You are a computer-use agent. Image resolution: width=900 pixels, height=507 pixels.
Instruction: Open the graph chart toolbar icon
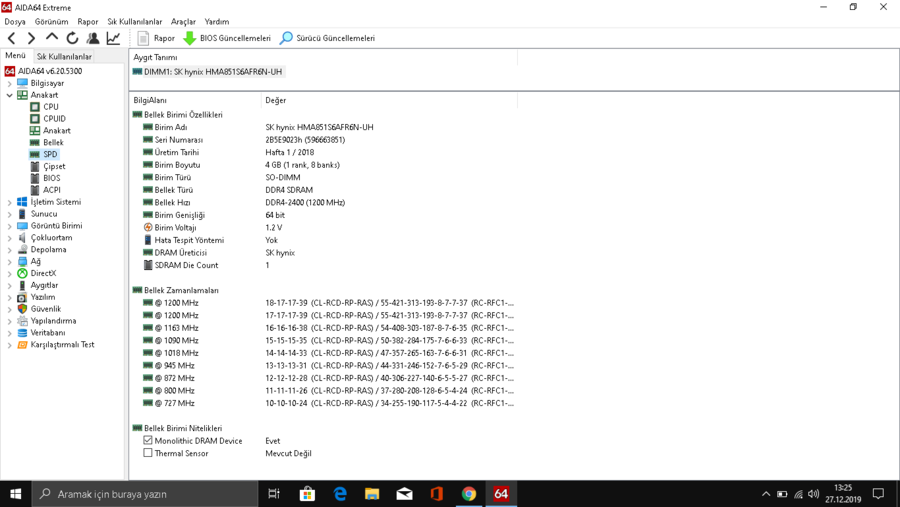click(114, 38)
